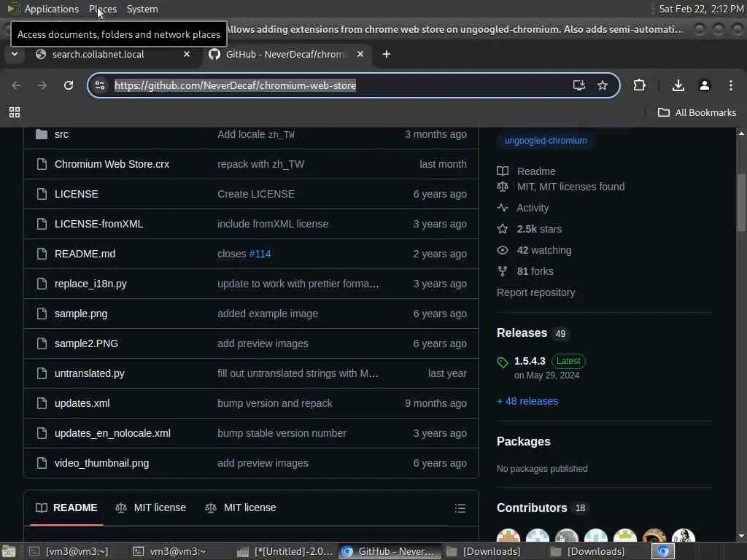The height and width of the screenshot is (560, 747).
Task: Open the LICENSE file
Action: [x=76, y=194]
